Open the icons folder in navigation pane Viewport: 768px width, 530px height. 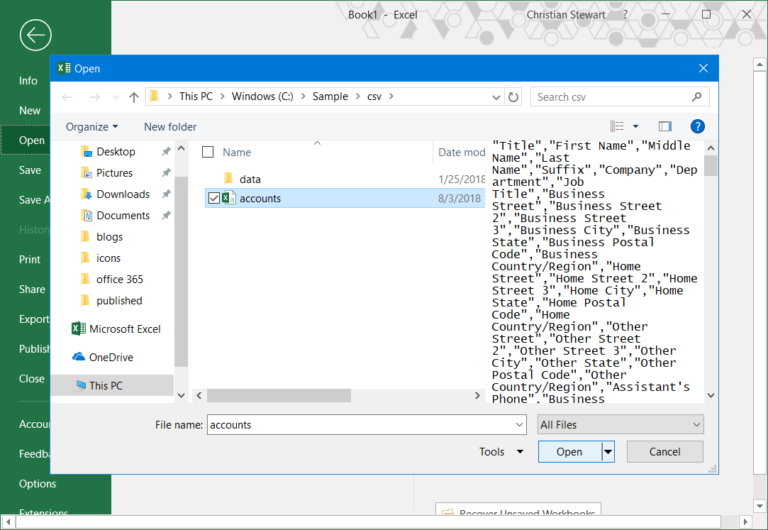[x=108, y=258]
